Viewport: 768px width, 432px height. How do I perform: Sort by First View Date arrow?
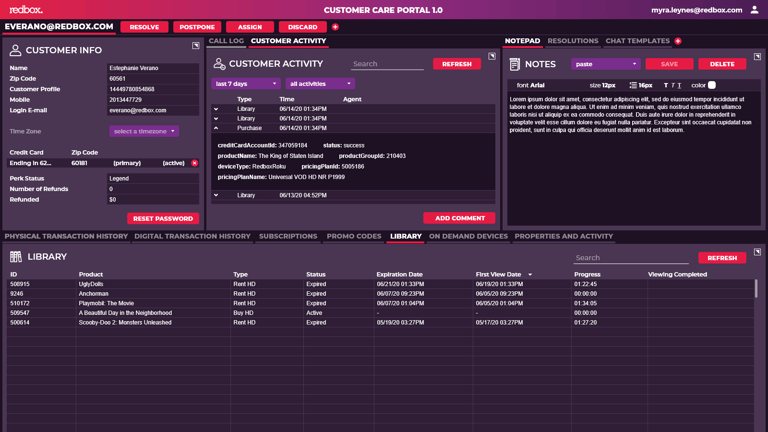(530, 275)
